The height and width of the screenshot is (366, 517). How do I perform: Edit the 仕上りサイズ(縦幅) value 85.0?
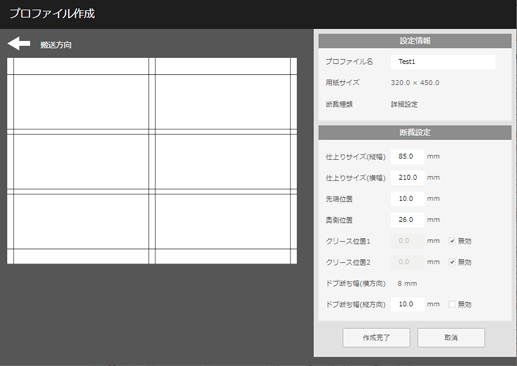click(x=408, y=156)
